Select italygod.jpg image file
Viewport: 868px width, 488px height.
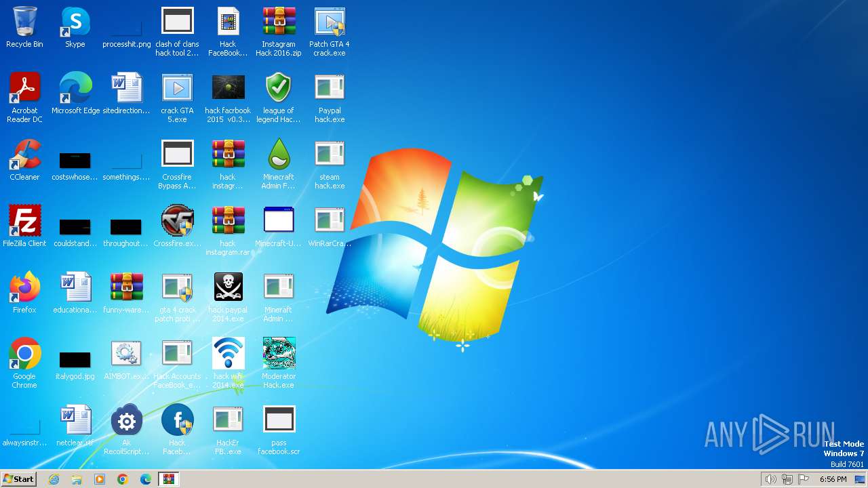(x=75, y=360)
